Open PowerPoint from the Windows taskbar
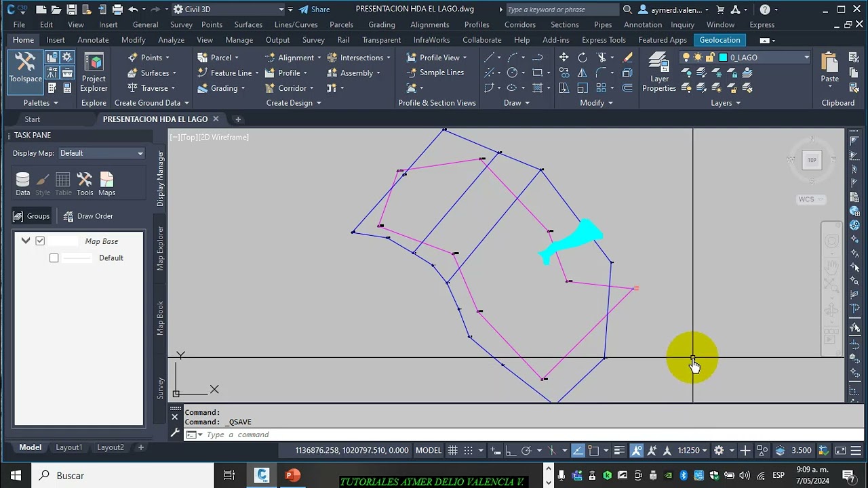The width and height of the screenshot is (868, 488). click(x=292, y=475)
